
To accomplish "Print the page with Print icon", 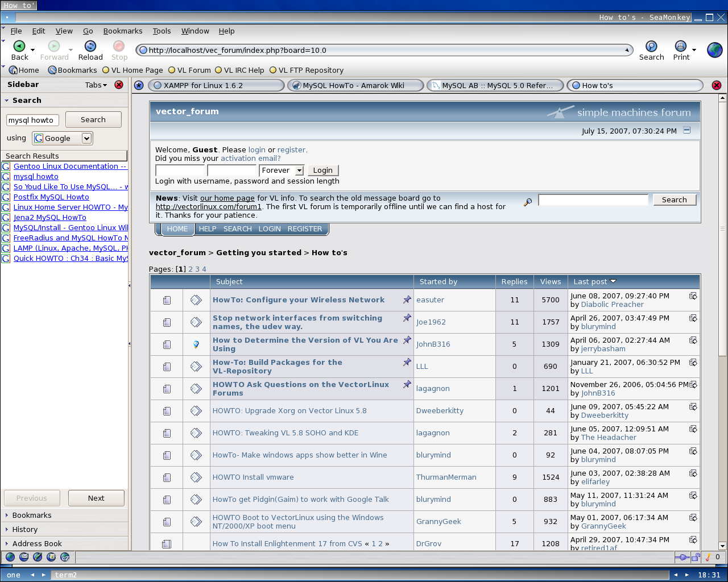I will point(681,50).
